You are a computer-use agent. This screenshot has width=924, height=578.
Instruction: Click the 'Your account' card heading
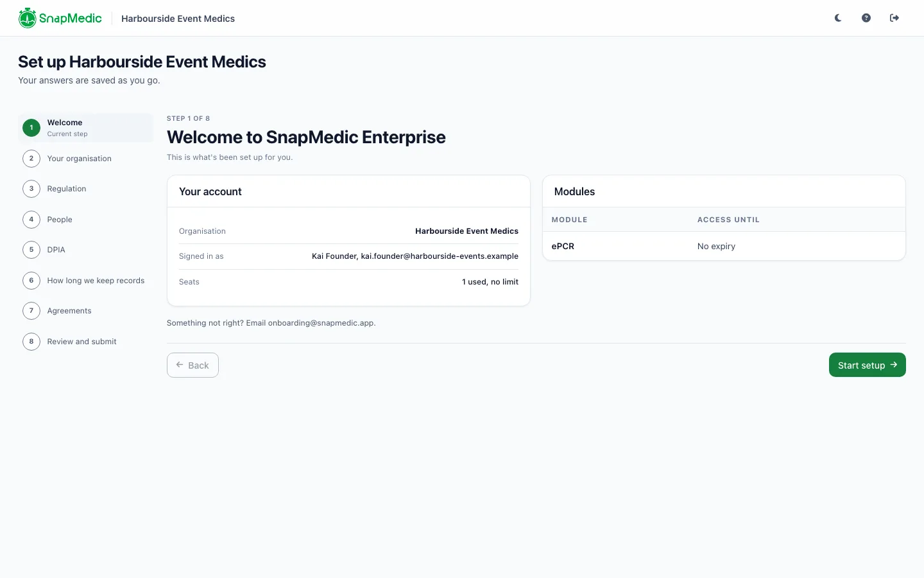210,191
